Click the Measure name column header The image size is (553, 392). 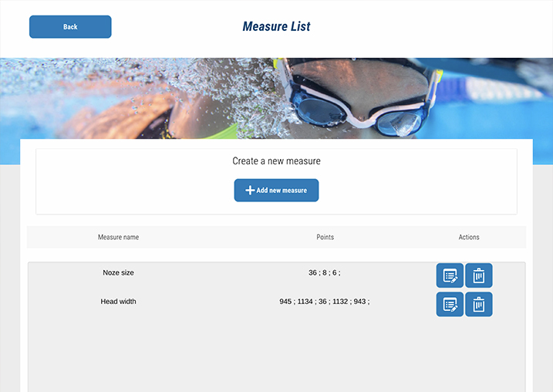[118, 237]
